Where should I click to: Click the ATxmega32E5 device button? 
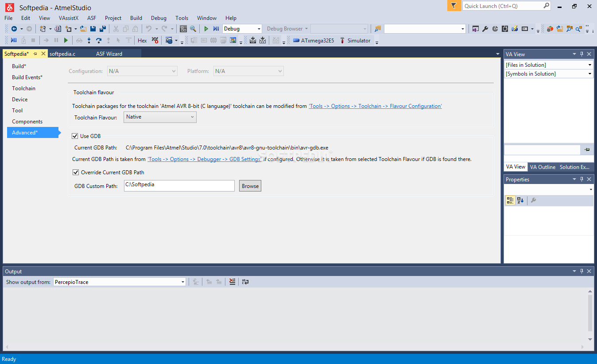314,41
